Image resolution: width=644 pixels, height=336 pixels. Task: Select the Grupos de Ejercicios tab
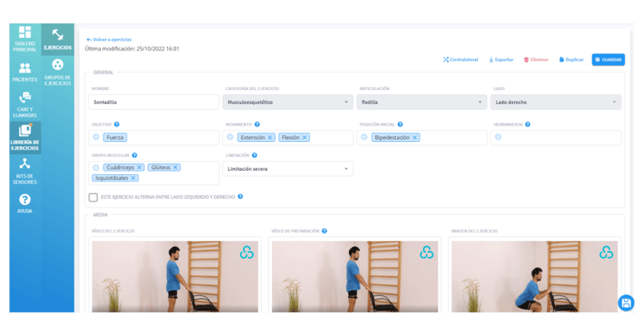click(x=58, y=72)
